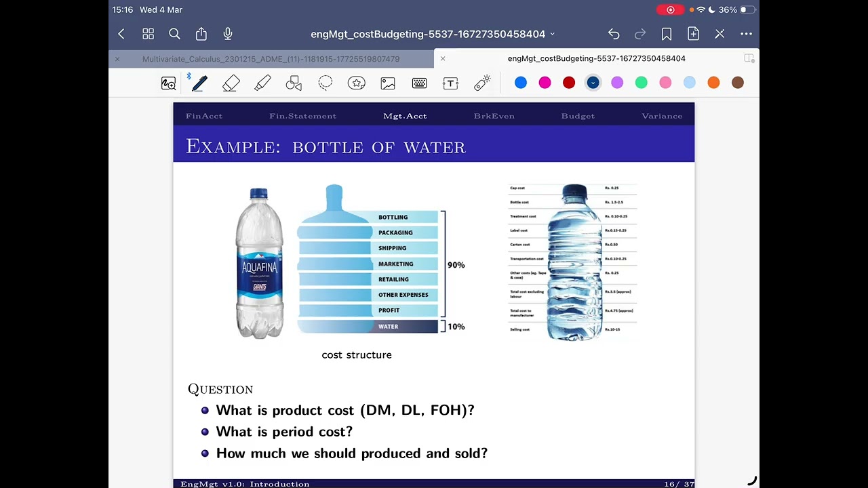Select the Shapes tool

pyautogui.click(x=294, y=83)
